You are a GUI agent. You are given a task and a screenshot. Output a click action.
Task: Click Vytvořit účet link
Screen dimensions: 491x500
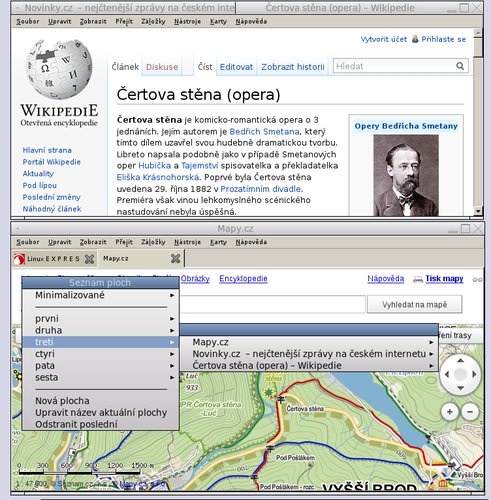384,39
